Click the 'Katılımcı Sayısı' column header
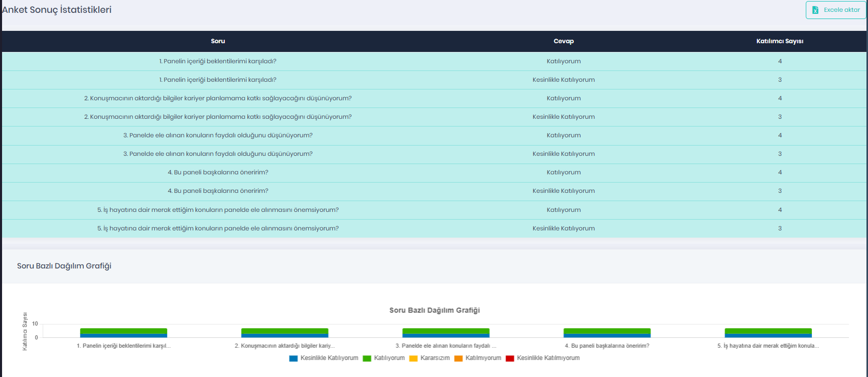 tap(780, 41)
